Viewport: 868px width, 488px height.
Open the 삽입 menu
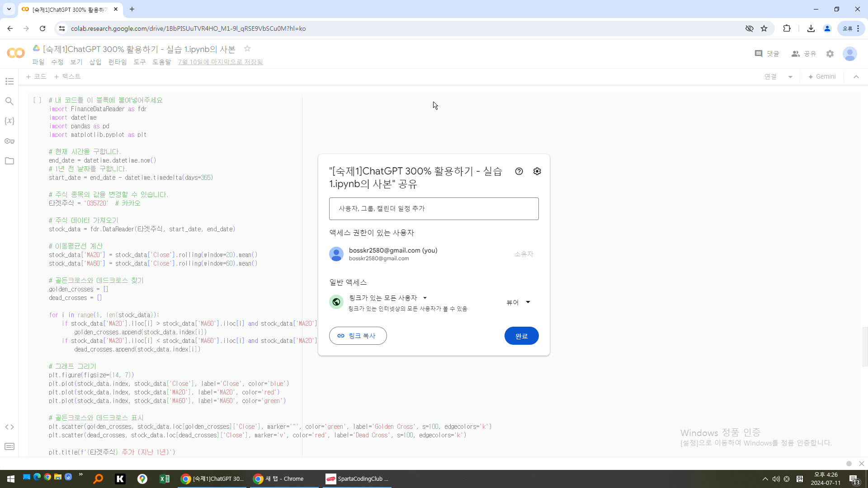click(x=95, y=62)
